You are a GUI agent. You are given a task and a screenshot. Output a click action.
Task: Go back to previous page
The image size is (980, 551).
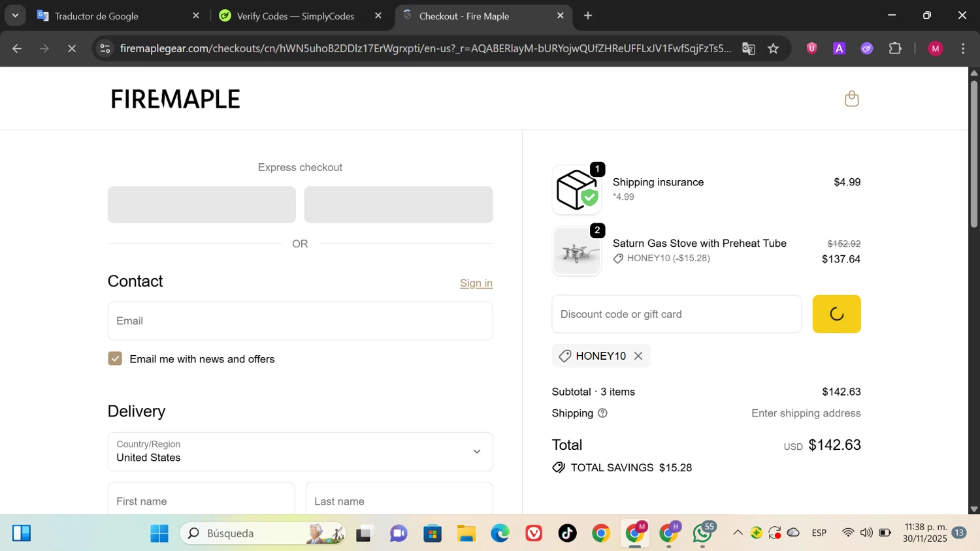pos(17,48)
